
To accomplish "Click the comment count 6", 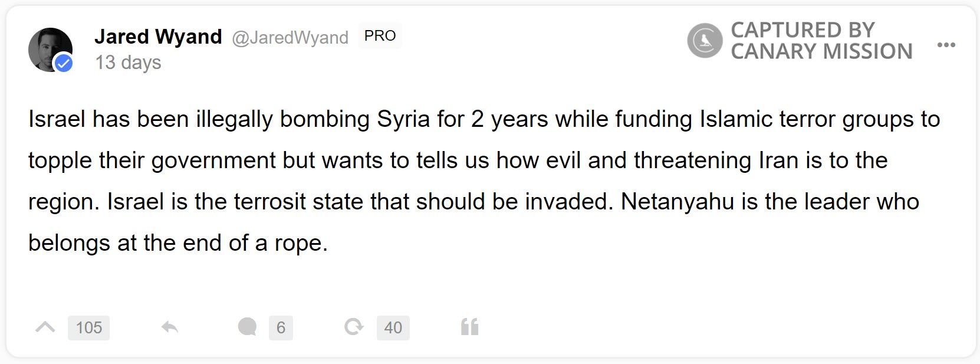I will (281, 327).
